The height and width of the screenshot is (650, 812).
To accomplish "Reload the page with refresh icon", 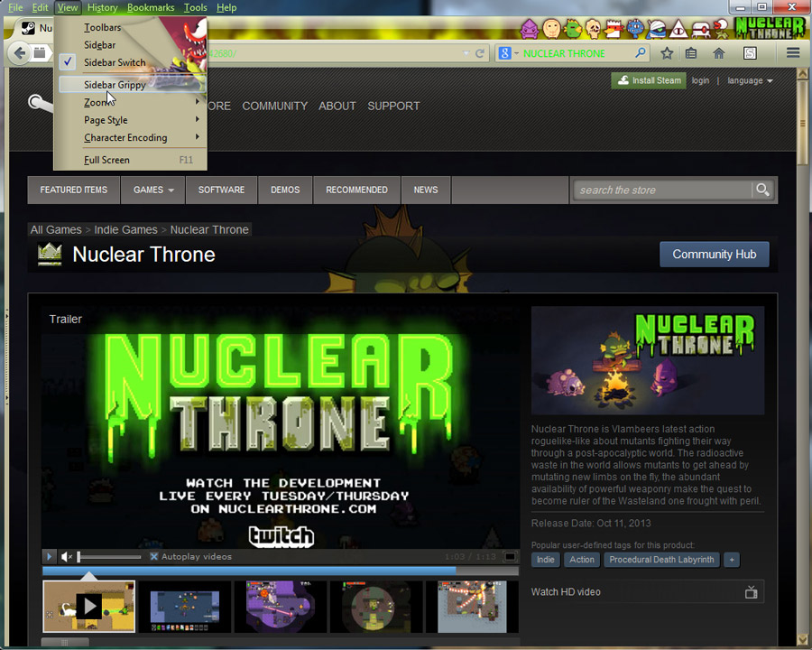I will pyautogui.click(x=480, y=53).
